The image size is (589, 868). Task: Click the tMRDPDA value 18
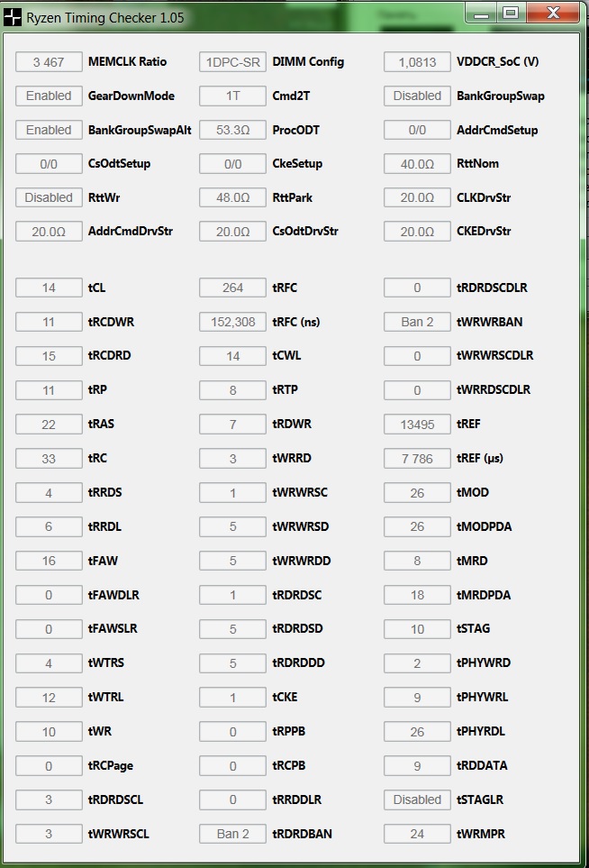[x=417, y=595]
